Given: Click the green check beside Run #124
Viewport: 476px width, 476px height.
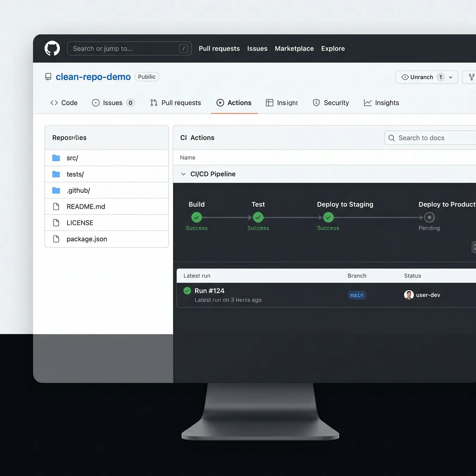Looking at the screenshot, I should point(187,291).
